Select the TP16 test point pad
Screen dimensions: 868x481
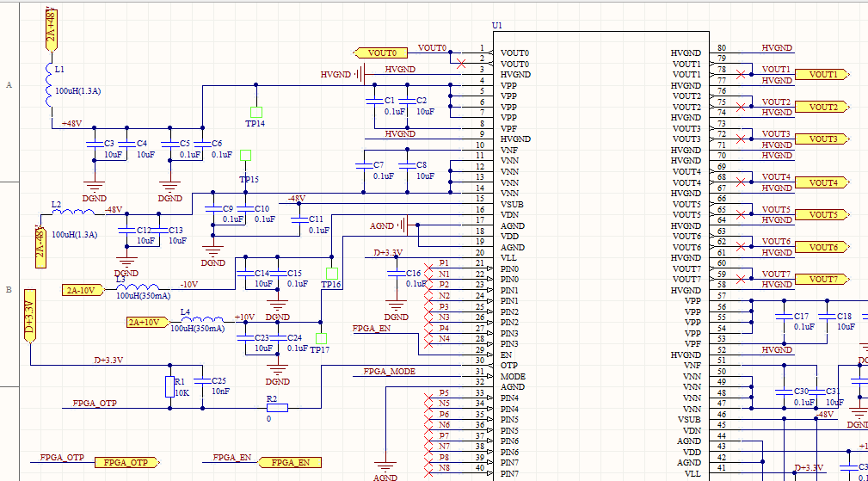tap(331, 274)
